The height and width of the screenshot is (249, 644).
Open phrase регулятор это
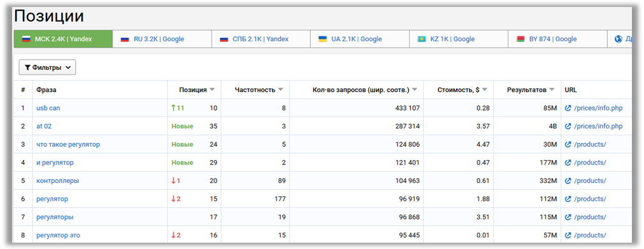pos(59,235)
